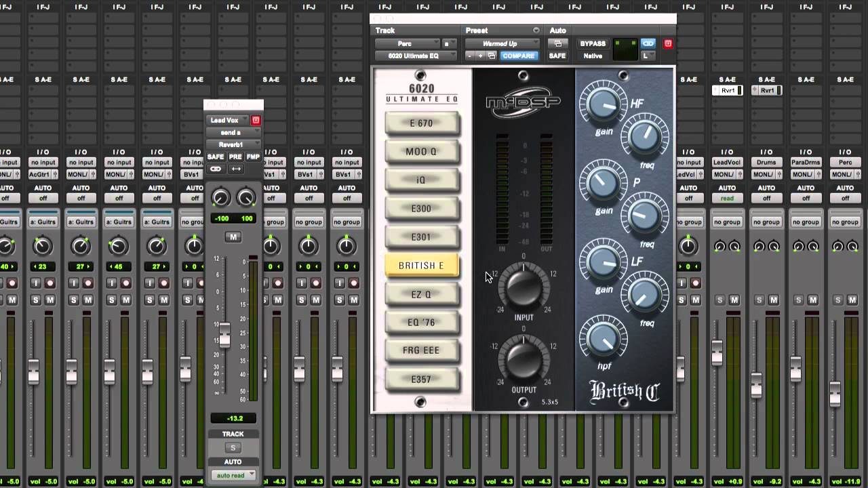Click the P band freq knob

644,216
